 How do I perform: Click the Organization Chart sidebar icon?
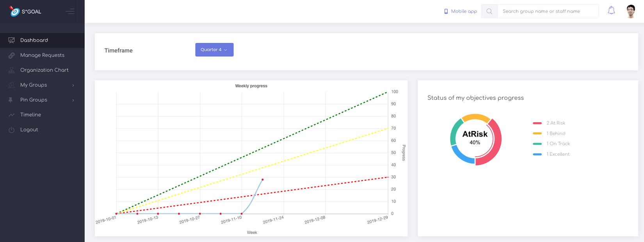tap(12, 70)
